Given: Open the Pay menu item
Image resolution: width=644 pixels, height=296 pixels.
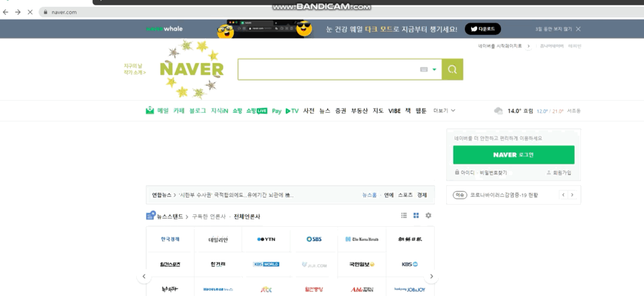Looking at the screenshot, I should [x=276, y=111].
